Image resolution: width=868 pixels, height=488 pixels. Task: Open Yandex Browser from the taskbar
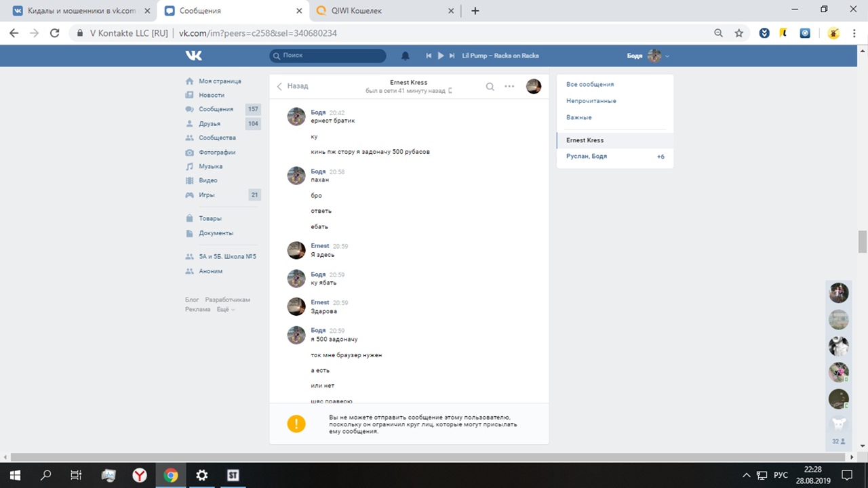pos(139,475)
